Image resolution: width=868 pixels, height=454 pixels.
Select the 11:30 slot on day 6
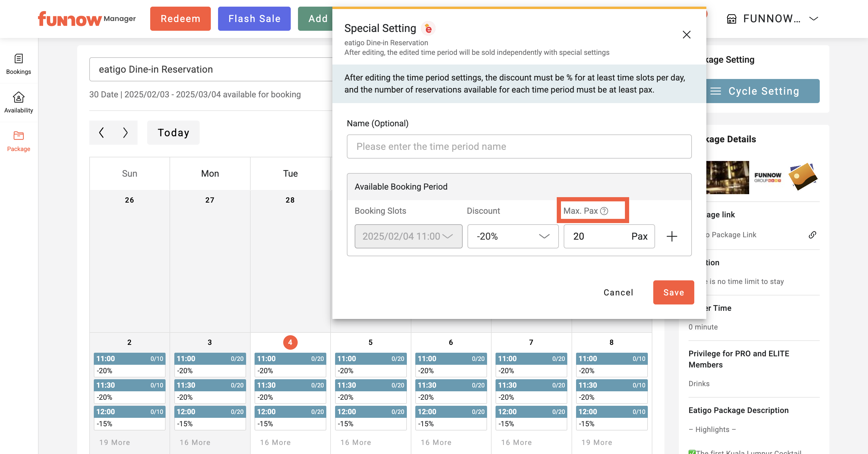(x=451, y=391)
